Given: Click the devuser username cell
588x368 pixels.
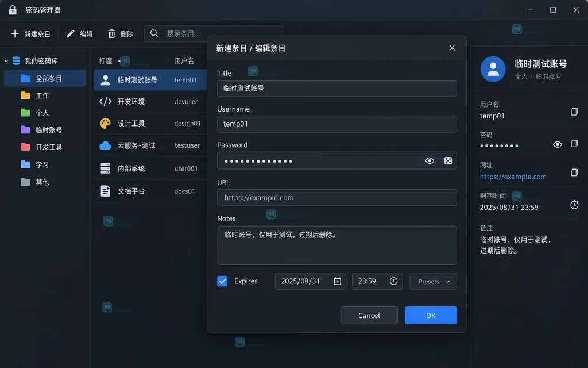Looking at the screenshot, I should click(x=186, y=101).
